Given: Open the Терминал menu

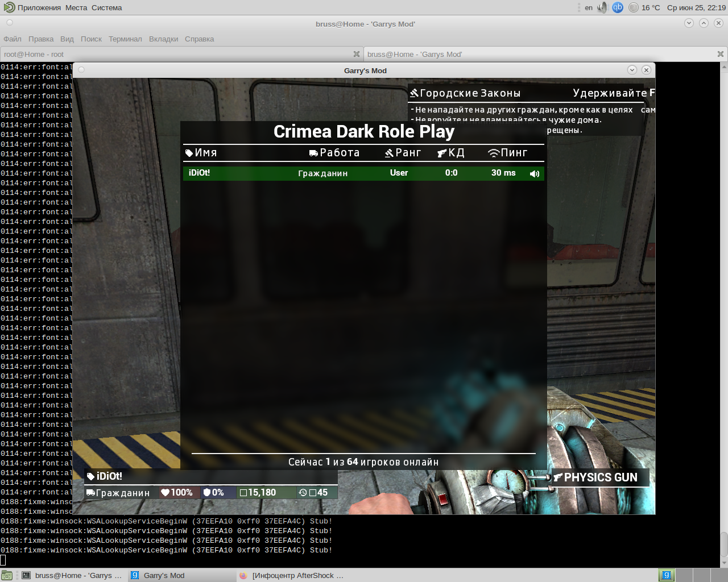Looking at the screenshot, I should pos(125,39).
